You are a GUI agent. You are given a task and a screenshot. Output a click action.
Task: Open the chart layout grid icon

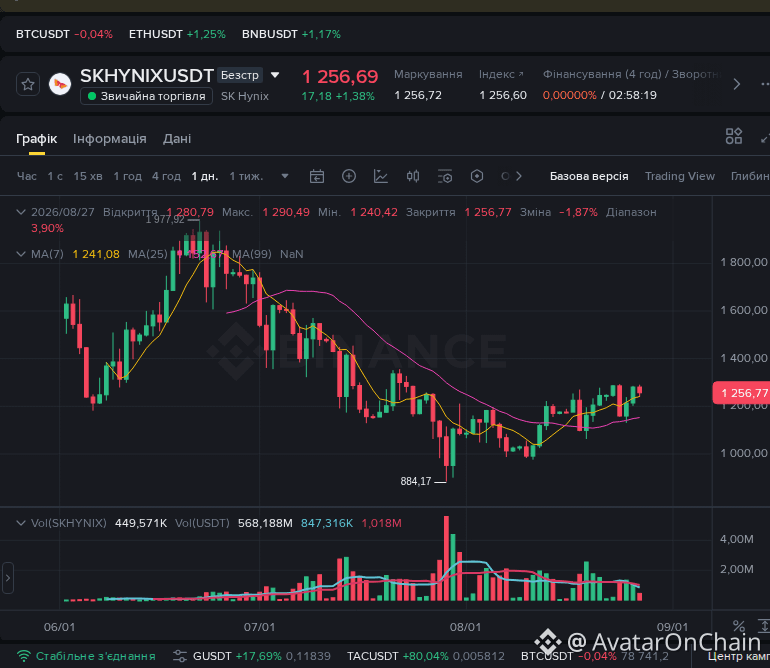pyautogui.click(x=734, y=136)
